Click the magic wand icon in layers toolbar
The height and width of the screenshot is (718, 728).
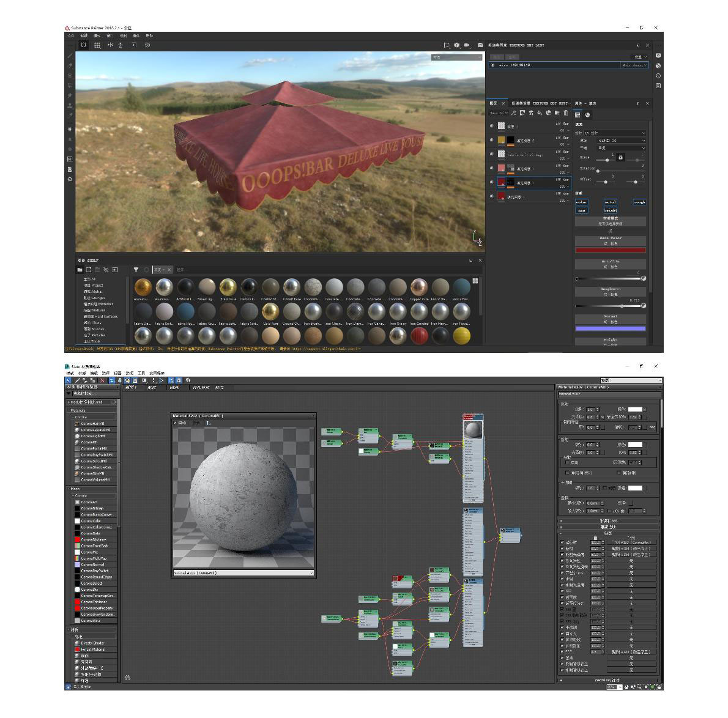[x=513, y=113]
